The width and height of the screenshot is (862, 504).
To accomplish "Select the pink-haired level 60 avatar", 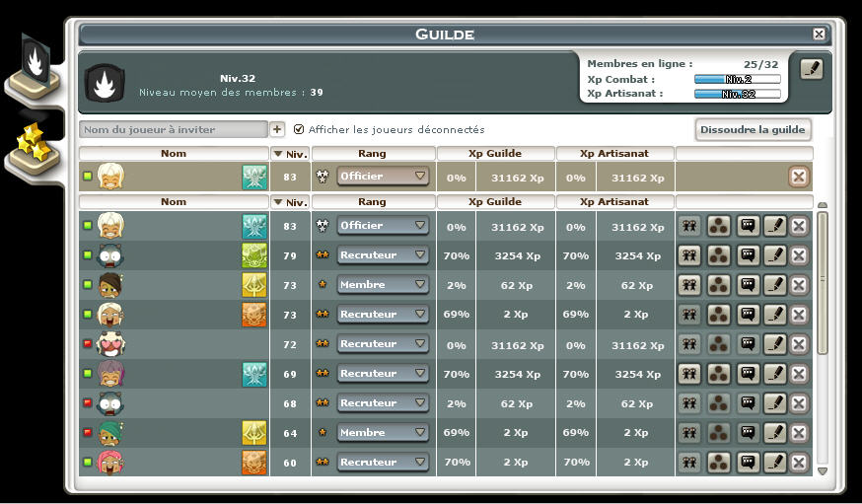I will [x=110, y=463].
